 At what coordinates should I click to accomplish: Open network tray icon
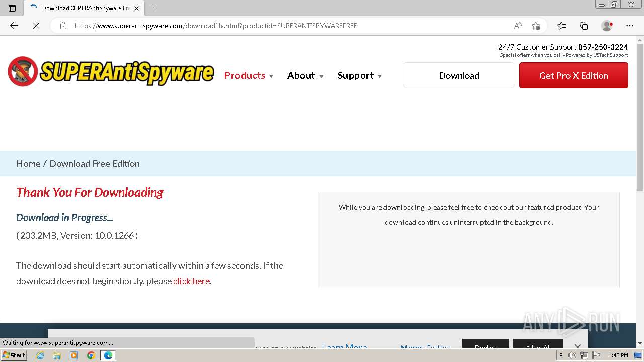[x=584, y=355]
